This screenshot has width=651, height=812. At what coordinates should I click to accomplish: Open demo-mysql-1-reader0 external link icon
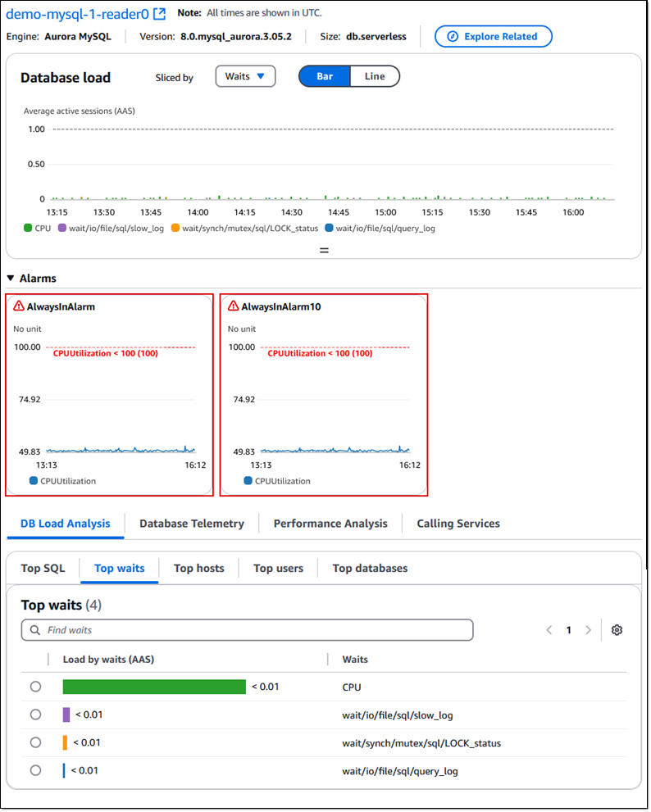click(160, 14)
